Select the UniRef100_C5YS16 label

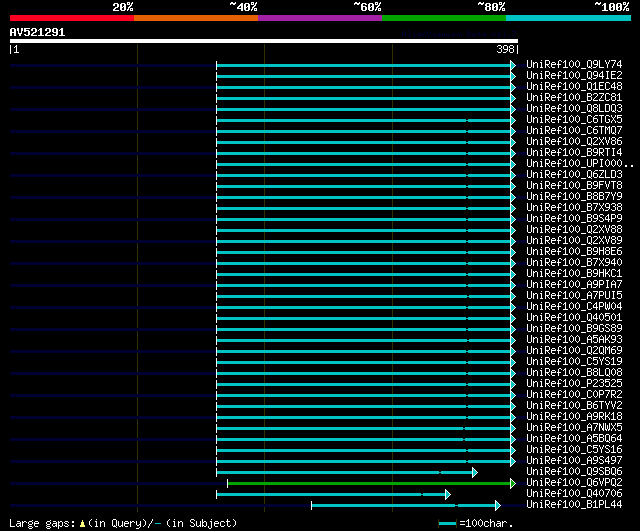[574, 450]
